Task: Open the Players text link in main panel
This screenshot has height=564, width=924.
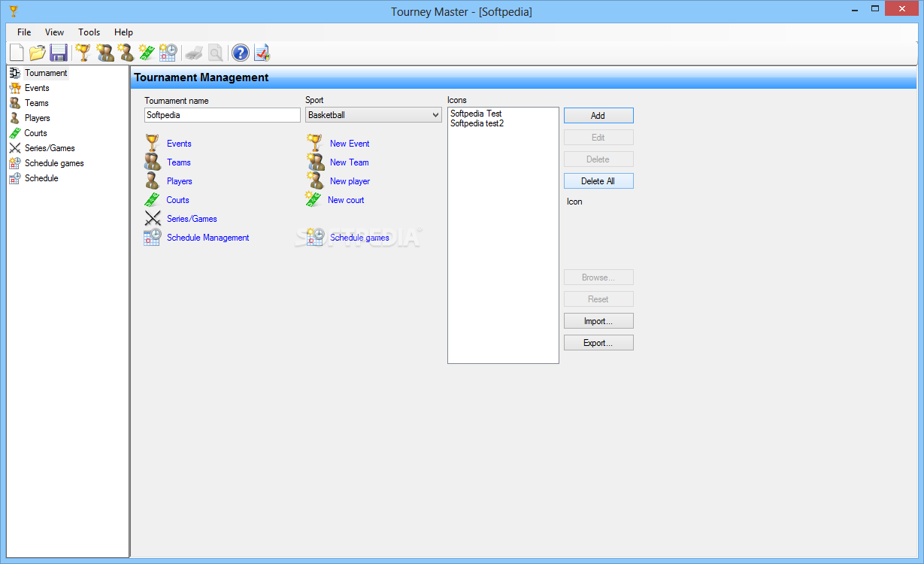Action: [x=180, y=181]
